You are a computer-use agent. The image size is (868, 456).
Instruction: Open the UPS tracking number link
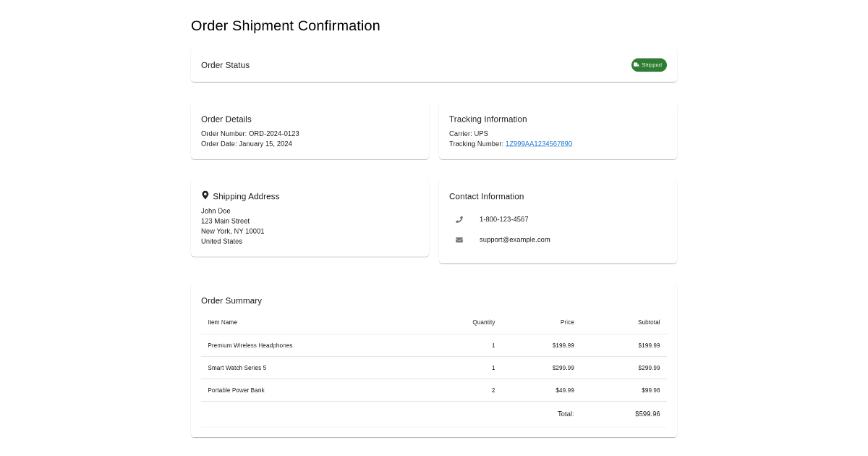(539, 144)
